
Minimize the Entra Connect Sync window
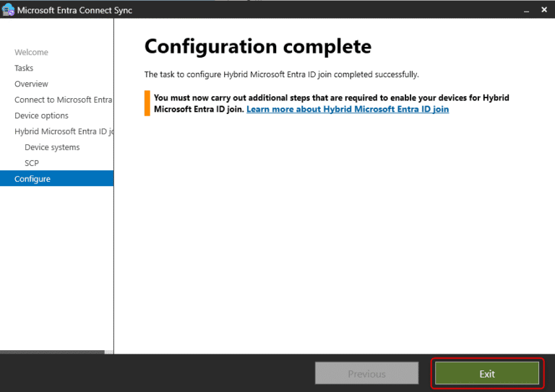[526, 11]
